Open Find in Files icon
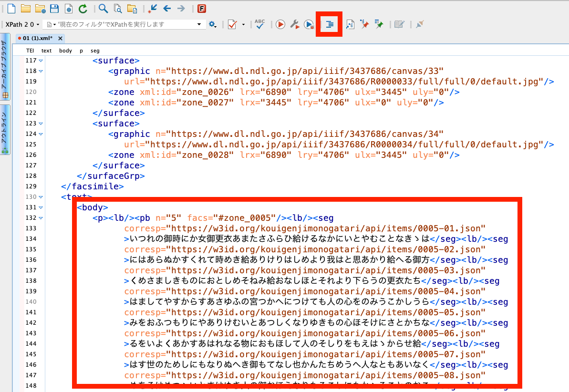The image size is (569, 392). point(118,9)
